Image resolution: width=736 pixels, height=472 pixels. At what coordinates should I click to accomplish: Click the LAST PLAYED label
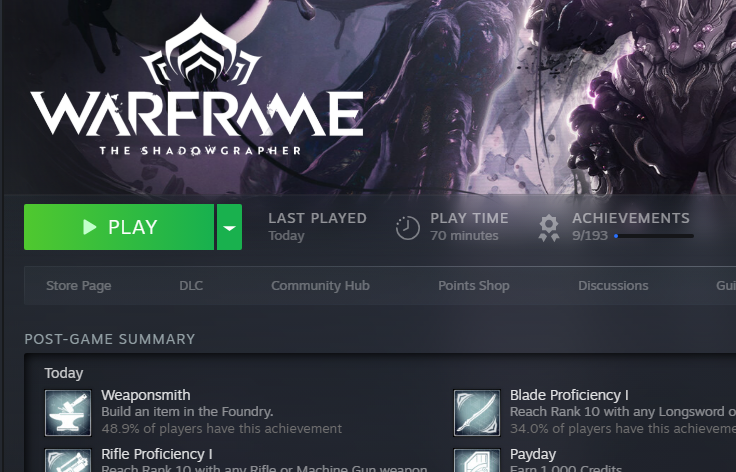click(317, 218)
